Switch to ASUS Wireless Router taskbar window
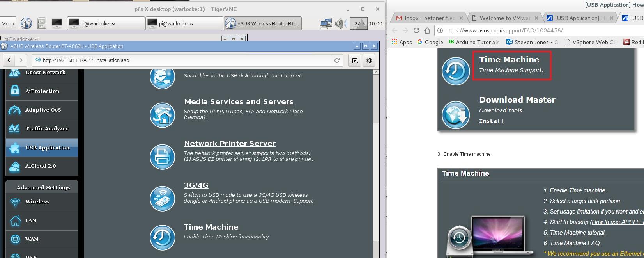This screenshot has width=644, height=258. [x=263, y=23]
